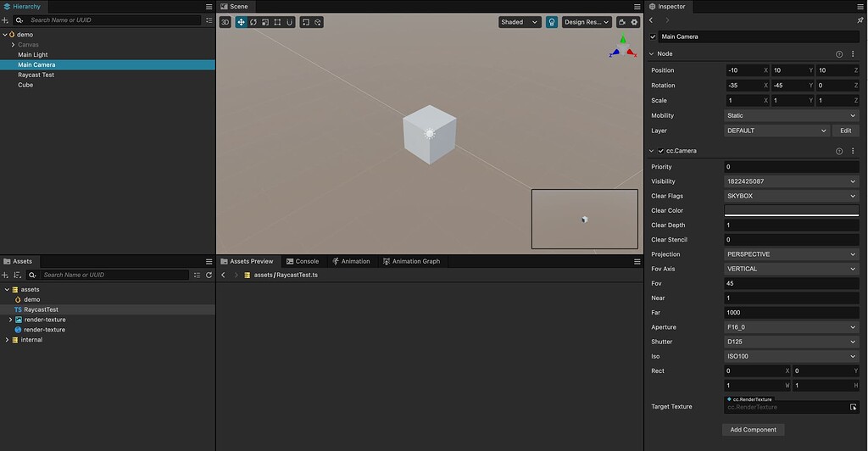The height and width of the screenshot is (451, 868).
Task: Open the Inspector panel hamburger menu
Action: 860,7
